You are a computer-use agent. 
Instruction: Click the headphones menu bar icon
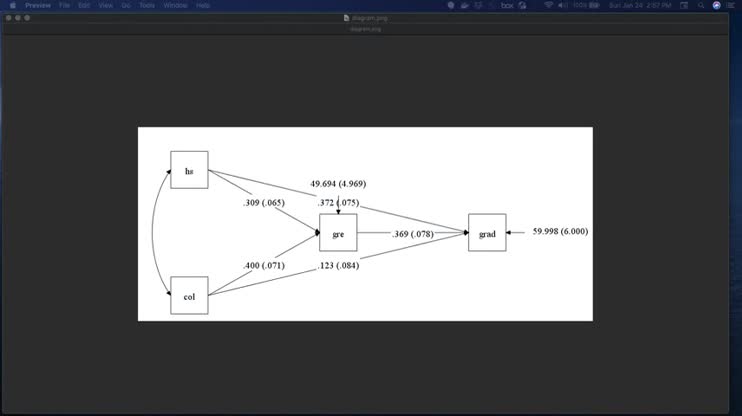[x=522, y=5]
